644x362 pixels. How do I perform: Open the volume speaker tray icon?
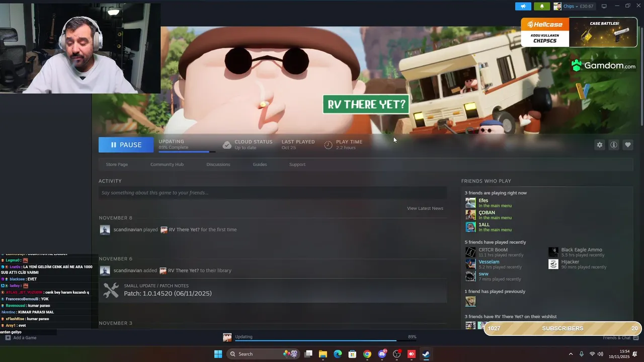pyautogui.click(x=600, y=354)
